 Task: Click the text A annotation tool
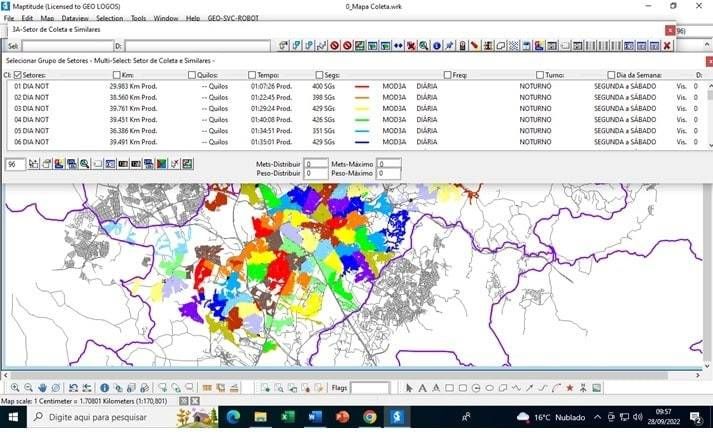point(422,388)
